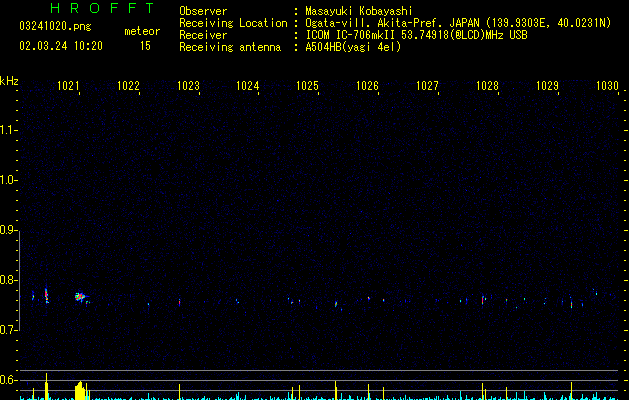Click the ICOM IC-706mkII receiver value
Screen dimensions: 629x400
416,35
